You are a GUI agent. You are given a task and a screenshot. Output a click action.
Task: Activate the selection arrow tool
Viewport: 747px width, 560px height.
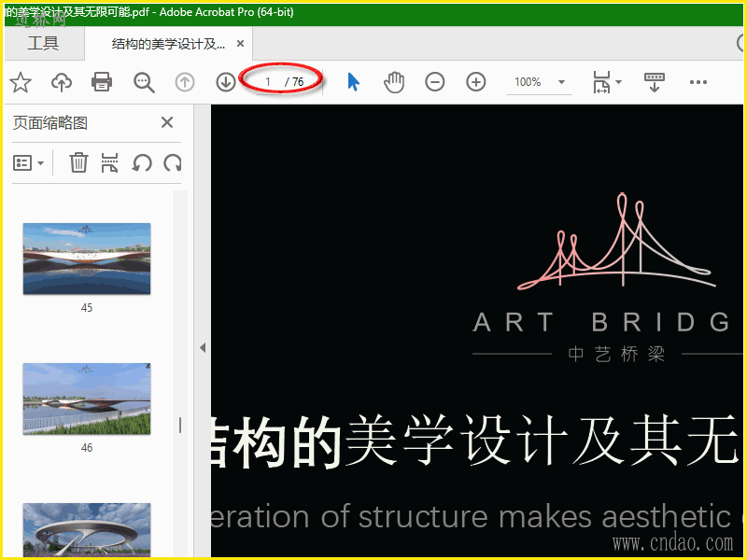click(x=353, y=82)
